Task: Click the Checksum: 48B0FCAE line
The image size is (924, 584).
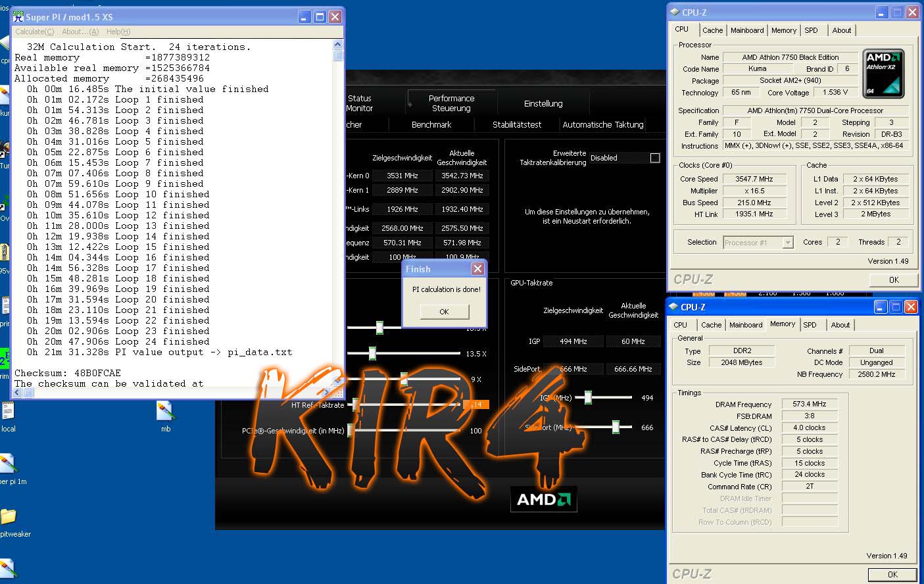Action: coord(68,373)
